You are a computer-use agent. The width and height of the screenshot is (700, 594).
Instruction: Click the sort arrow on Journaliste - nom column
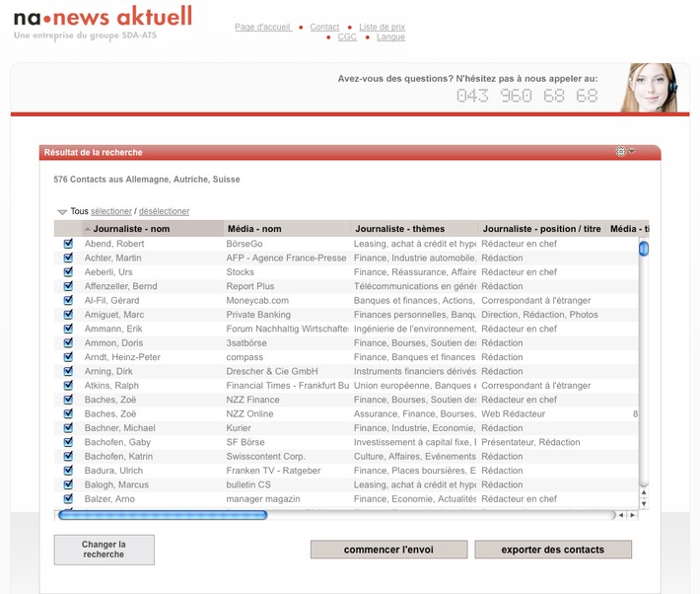(x=88, y=229)
